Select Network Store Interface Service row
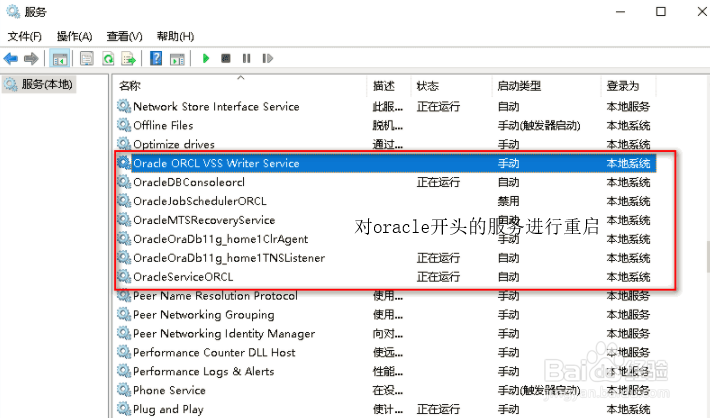 coord(385,106)
